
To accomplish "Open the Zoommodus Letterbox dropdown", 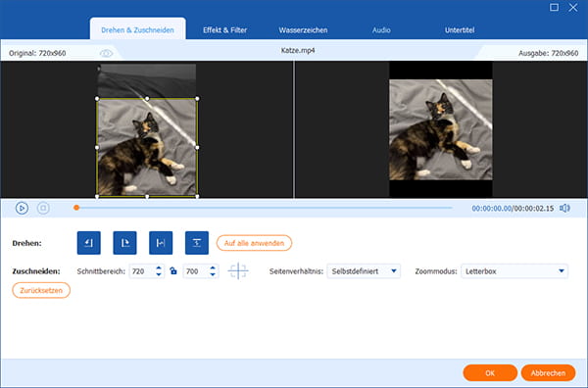I will coord(514,271).
